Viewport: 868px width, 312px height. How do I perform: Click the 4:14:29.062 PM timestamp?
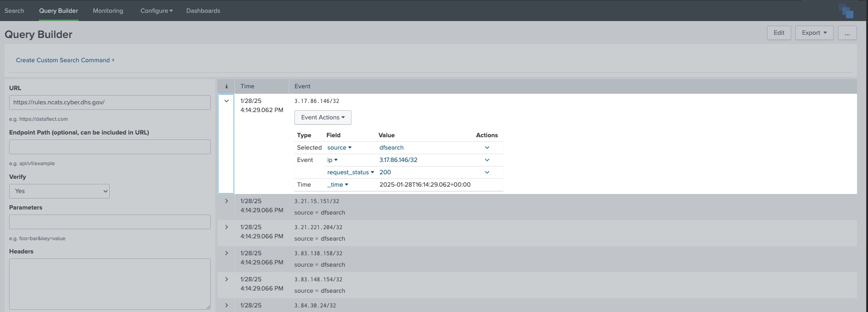point(262,110)
